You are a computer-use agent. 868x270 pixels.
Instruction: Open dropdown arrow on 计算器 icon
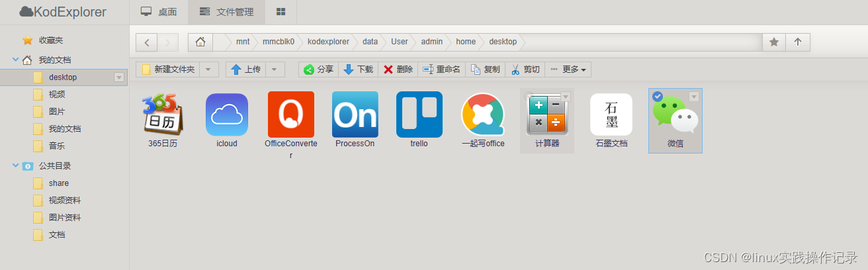565,97
